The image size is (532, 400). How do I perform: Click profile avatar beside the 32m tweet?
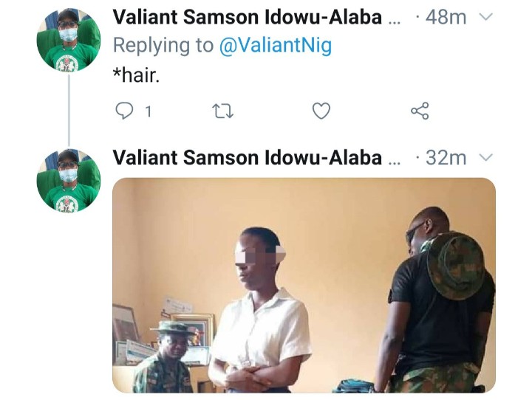click(x=68, y=181)
